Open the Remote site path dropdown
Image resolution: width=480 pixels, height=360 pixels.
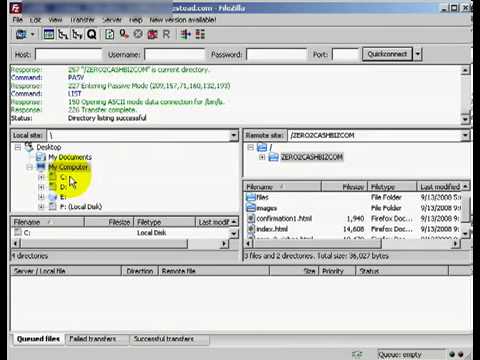(x=465, y=135)
